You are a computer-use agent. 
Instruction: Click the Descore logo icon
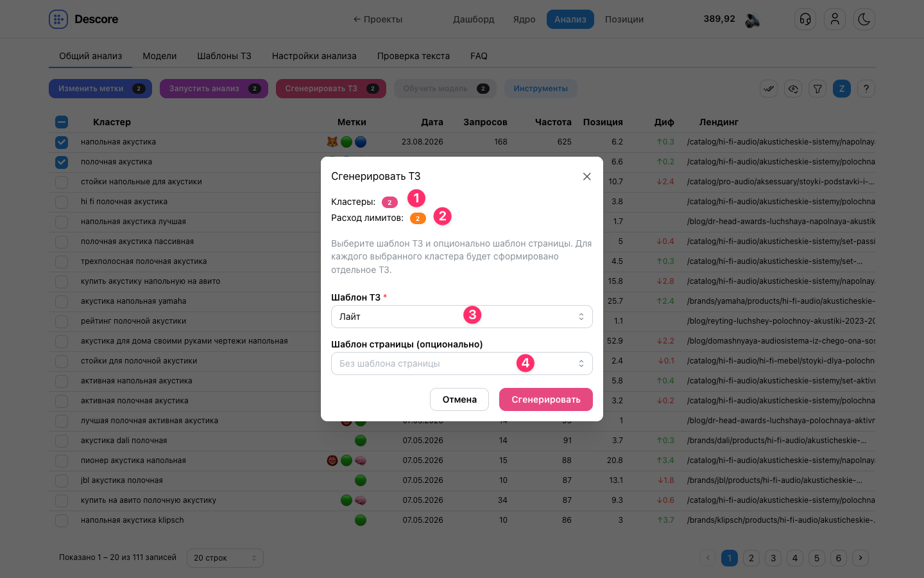pos(58,19)
